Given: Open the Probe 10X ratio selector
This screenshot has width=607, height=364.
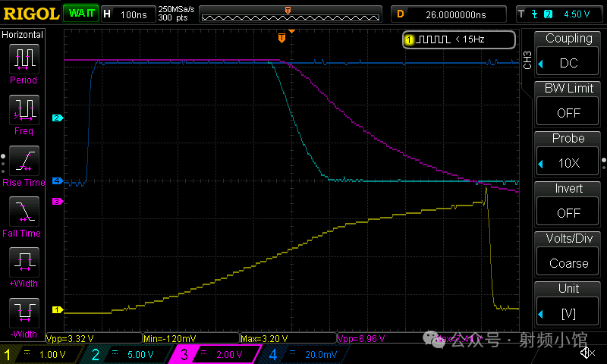Looking at the screenshot, I should coord(568,154).
